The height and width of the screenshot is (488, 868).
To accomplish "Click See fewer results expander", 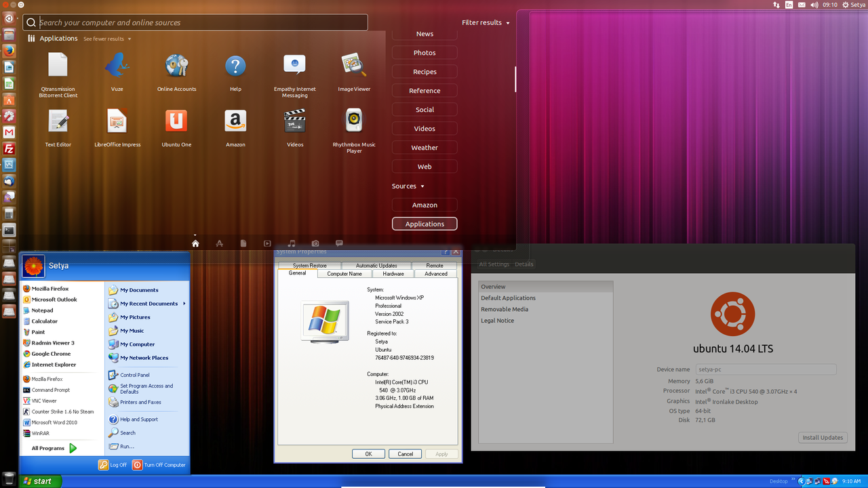I will point(107,39).
